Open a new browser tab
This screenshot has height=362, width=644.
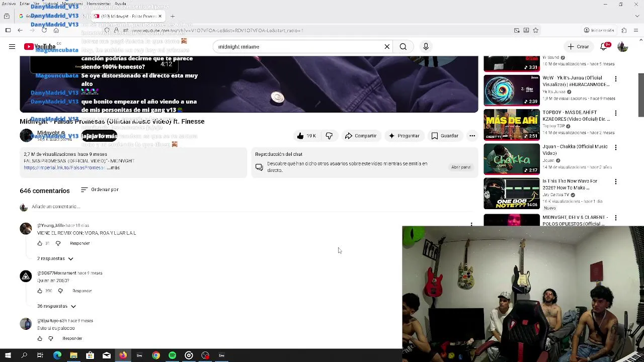pos(172,16)
